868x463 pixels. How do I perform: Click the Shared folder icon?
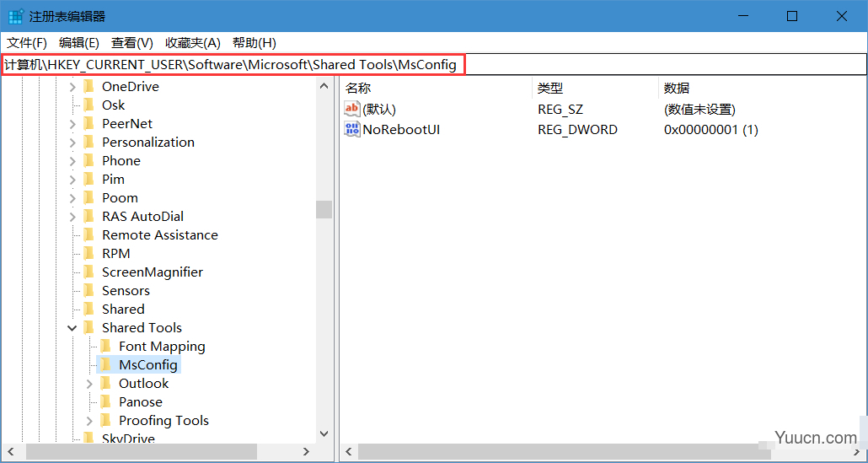(88, 309)
